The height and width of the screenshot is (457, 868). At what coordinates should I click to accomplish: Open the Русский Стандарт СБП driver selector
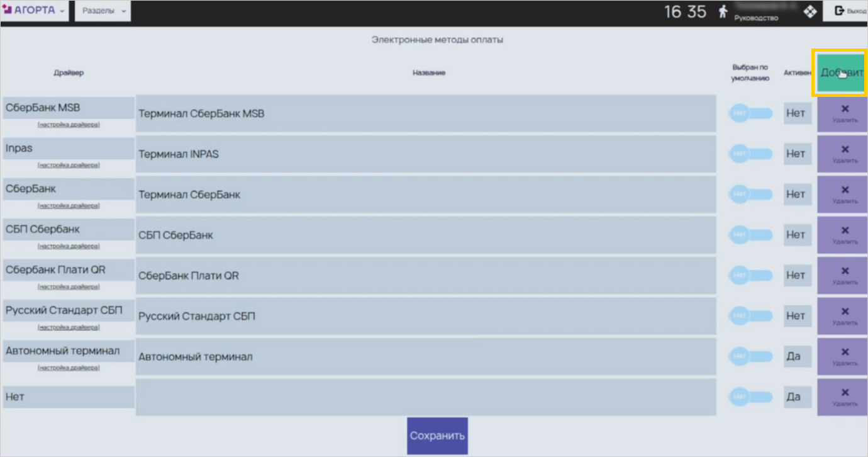tap(69, 310)
